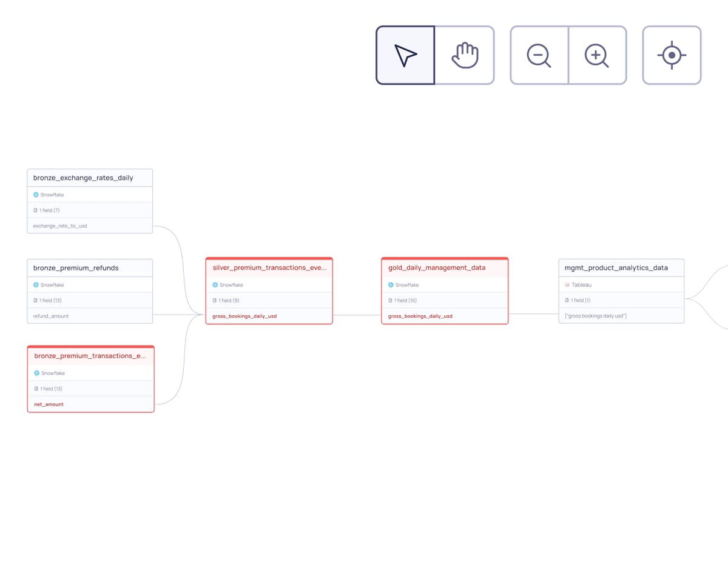Zoom in with the magnifier plus icon
The width and height of the screenshot is (728, 582).
coord(598,55)
